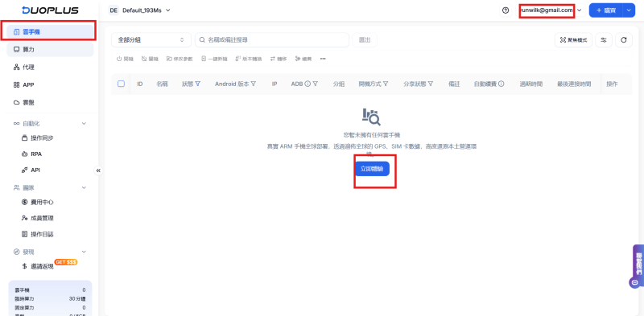Click the 修改參數 toolbar action
644x316 pixels.
point(180,59)
